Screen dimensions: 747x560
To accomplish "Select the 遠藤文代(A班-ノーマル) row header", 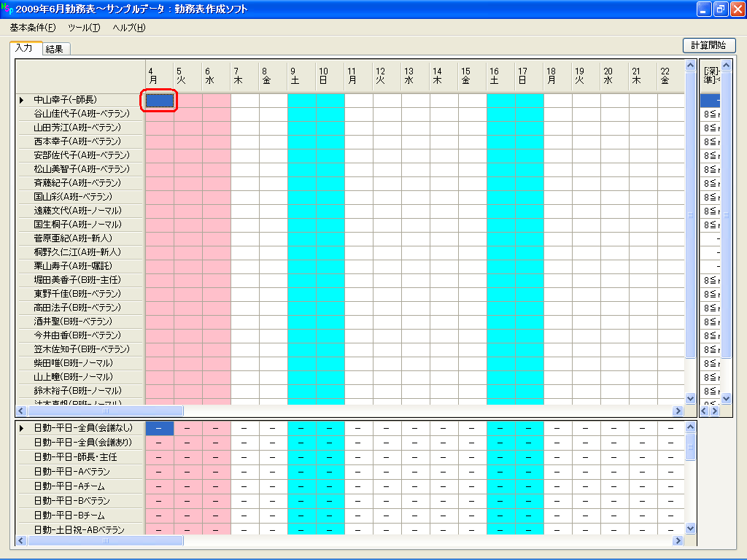I will point(80,211).
